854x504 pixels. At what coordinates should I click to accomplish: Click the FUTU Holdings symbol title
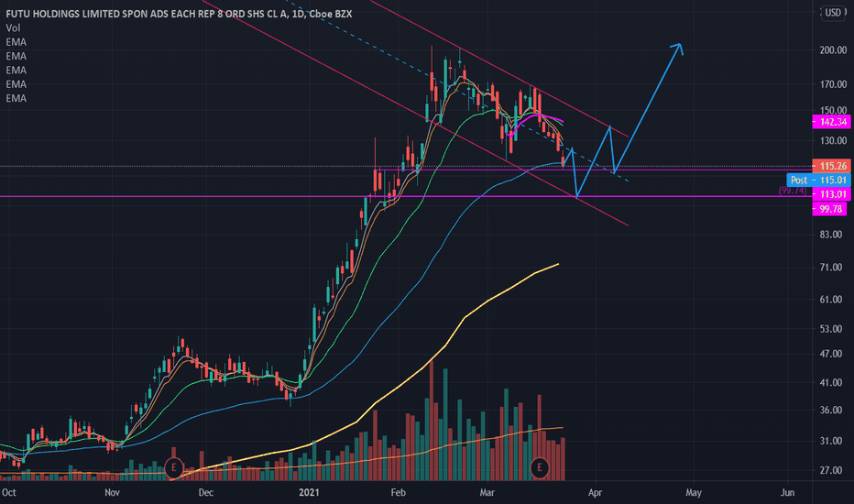[179, 14]
